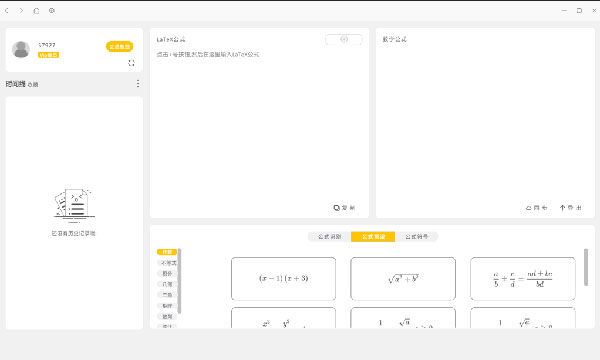Copy the LaTeX formula with the copy button
The height and width of the screenshot is (360, 600).
click(344, 208)
